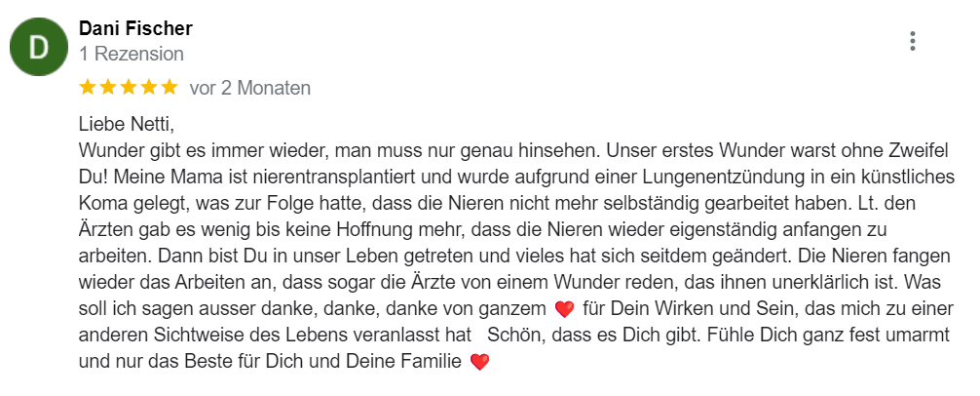980x396 pixels.
Task: Click the word "Sichtweise" in the review
Action: (198, 335)
